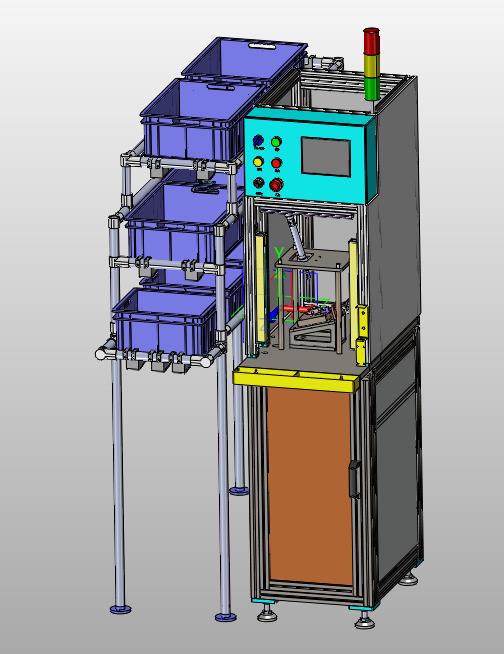Pick the yellow push button on the control panel
The width and height of the screenshot is (504, 654).
pyautogui.click(x=259, y=162)
